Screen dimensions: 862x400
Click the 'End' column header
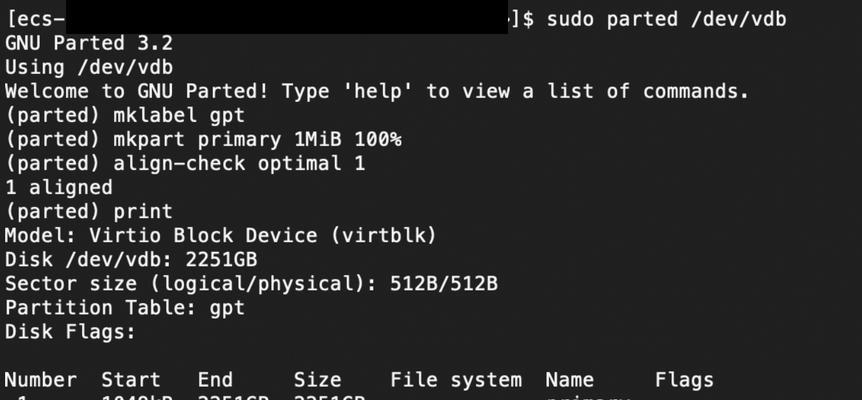click(x=216, y=380)
